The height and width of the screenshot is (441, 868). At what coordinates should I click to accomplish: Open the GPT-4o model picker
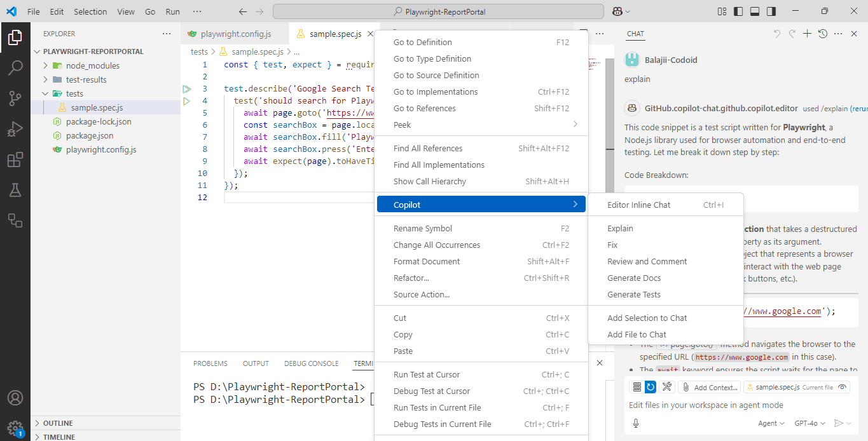(x=810, y=423)
